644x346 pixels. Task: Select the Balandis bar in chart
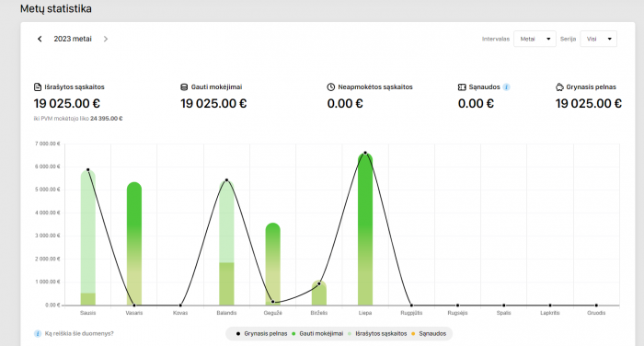[x=226, y=243]
